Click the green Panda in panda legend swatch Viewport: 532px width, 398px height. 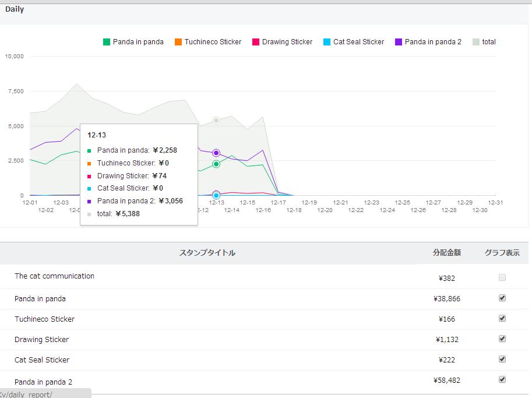(x=107, y=42)
